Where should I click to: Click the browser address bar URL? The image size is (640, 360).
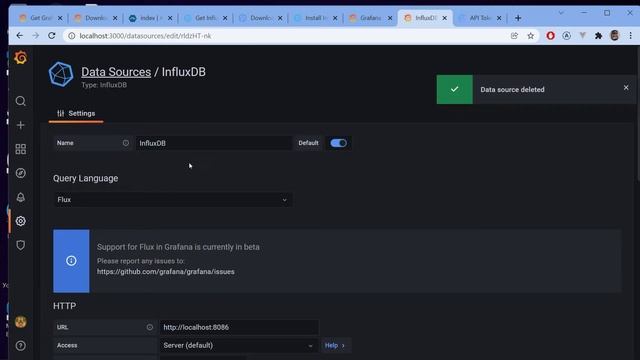[x=145, y=36]
